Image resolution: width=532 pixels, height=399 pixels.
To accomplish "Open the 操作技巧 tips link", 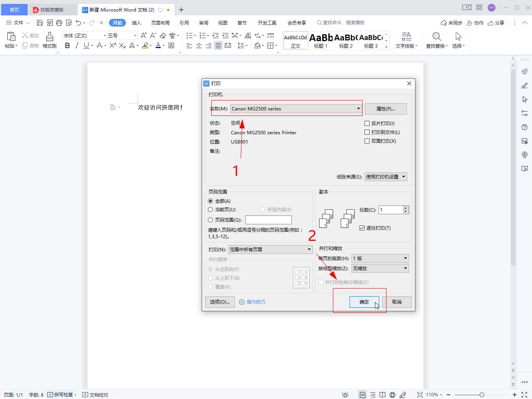I will pos(252,302).
